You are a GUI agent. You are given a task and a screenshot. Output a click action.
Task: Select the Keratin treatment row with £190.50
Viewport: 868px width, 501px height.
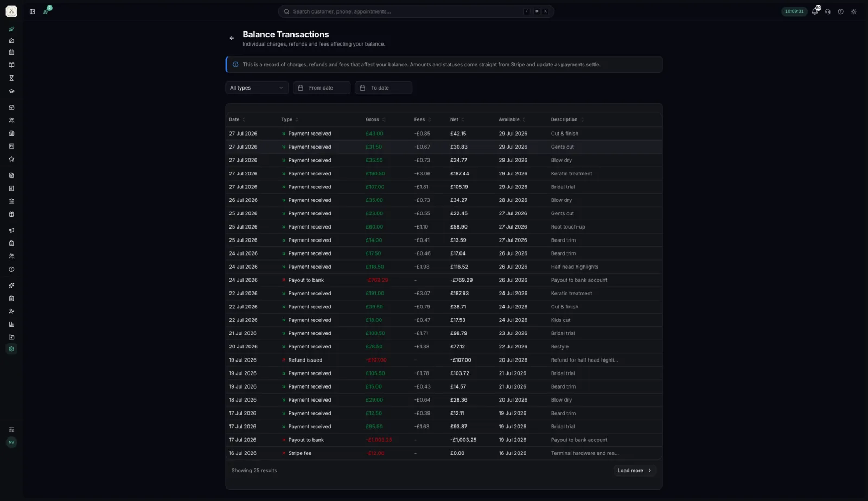click(444, 174)
